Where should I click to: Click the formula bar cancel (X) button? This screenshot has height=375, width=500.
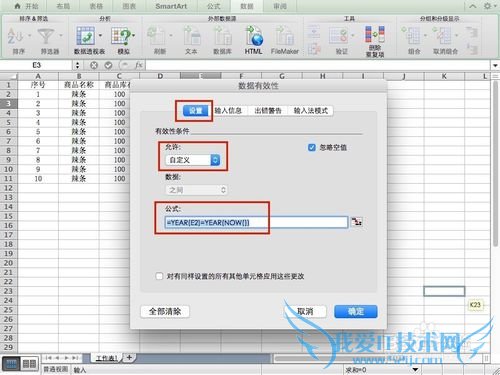[94, 65]
